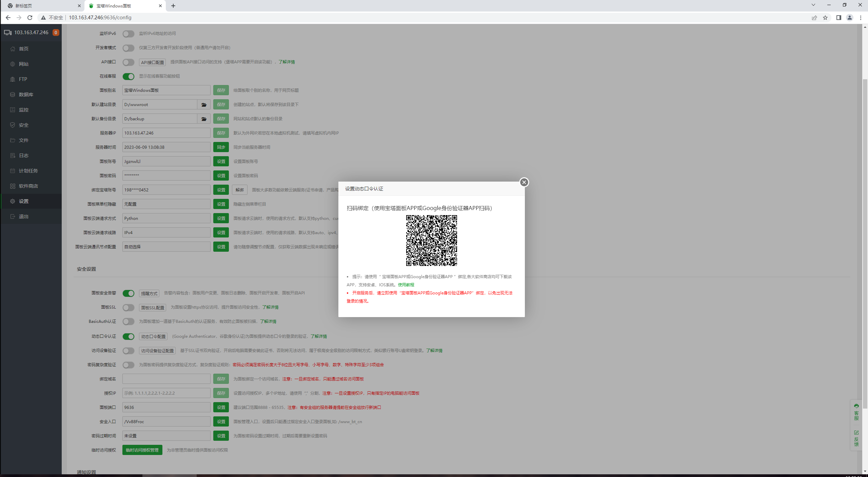This screenshot has height=477, width=868.
Task: Toggle the 开发者模式 switch
Action: 129,48
